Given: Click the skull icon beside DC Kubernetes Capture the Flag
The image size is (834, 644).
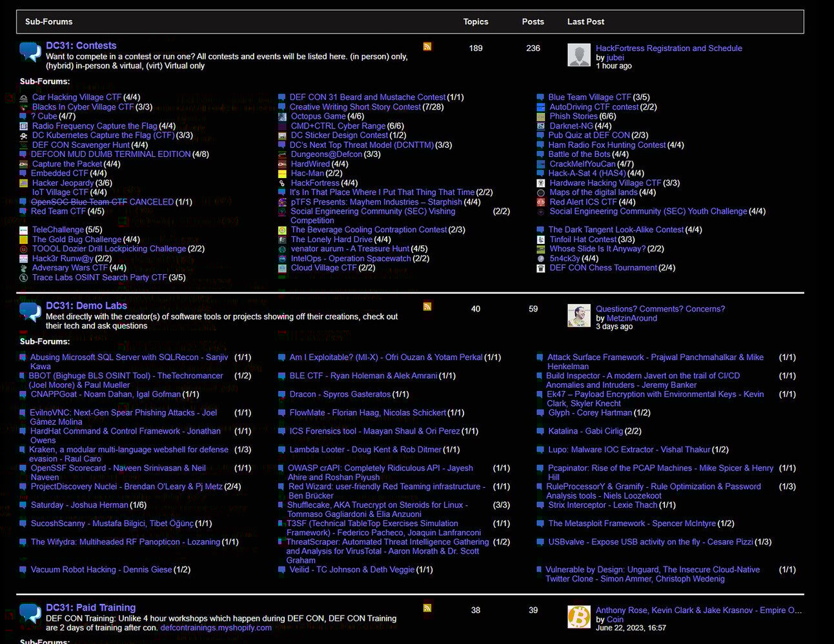Looking at the screenshot, I should 24,136.
